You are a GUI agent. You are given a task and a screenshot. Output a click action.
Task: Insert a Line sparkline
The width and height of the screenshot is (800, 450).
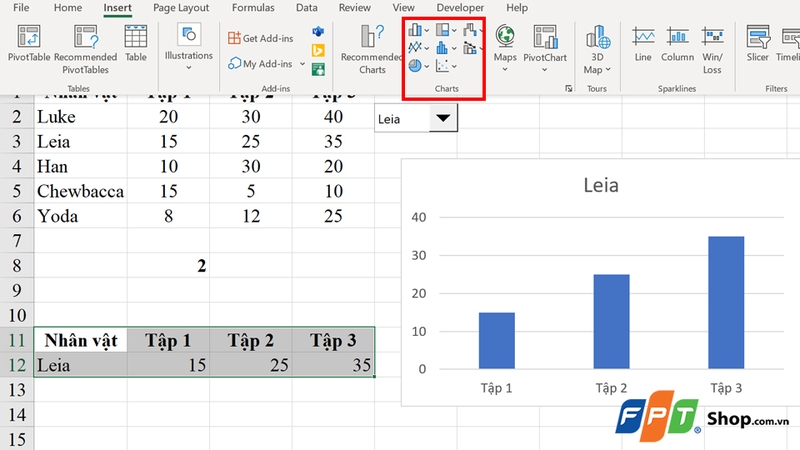point(643,44)
